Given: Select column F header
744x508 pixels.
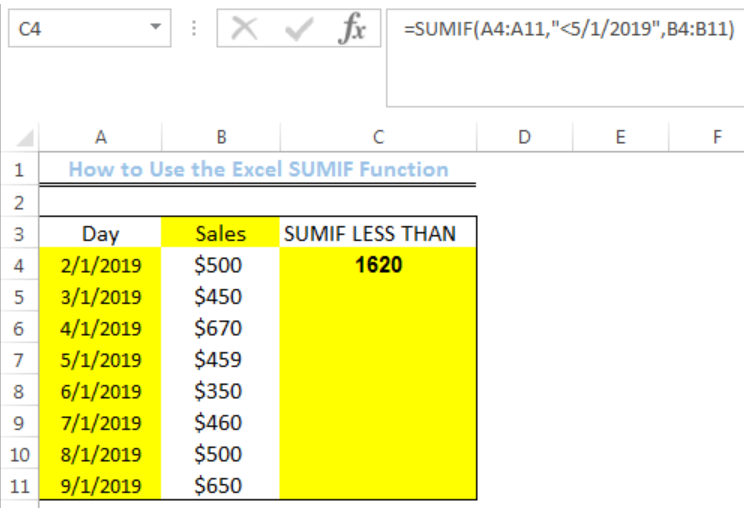Looking at the screenshot, I should 716,138.
